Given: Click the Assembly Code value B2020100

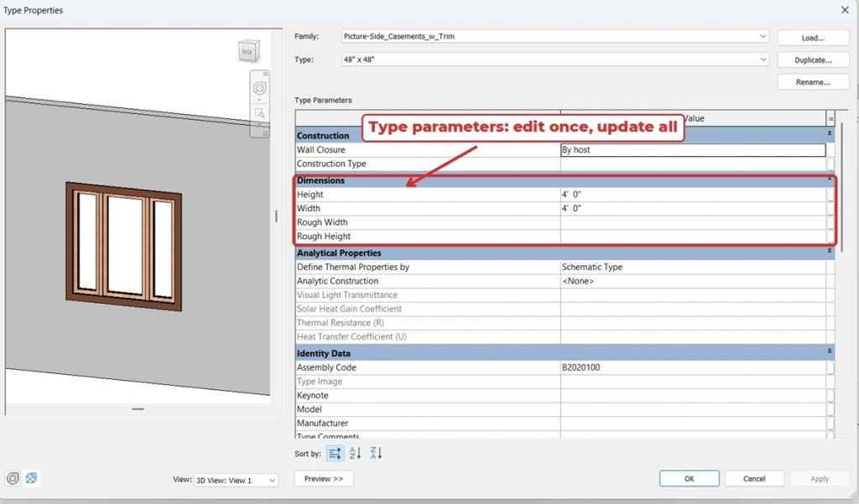Looking at the screenshot, I should 693,367.
